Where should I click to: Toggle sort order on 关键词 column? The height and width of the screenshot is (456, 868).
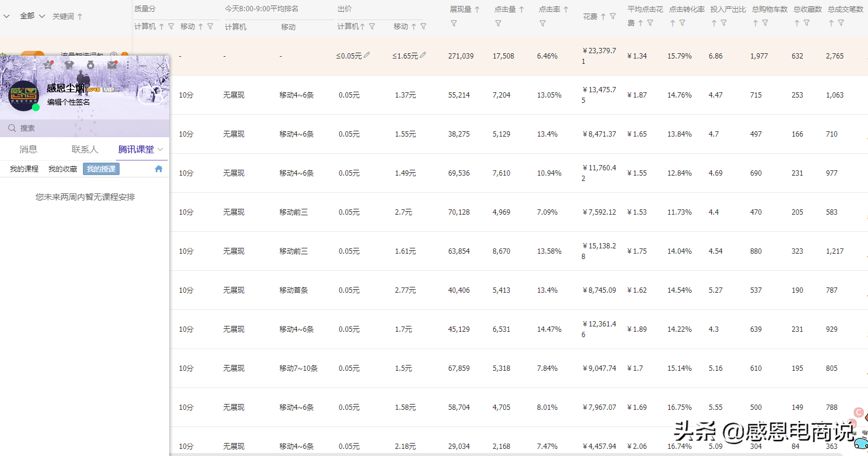coord(81,16)
